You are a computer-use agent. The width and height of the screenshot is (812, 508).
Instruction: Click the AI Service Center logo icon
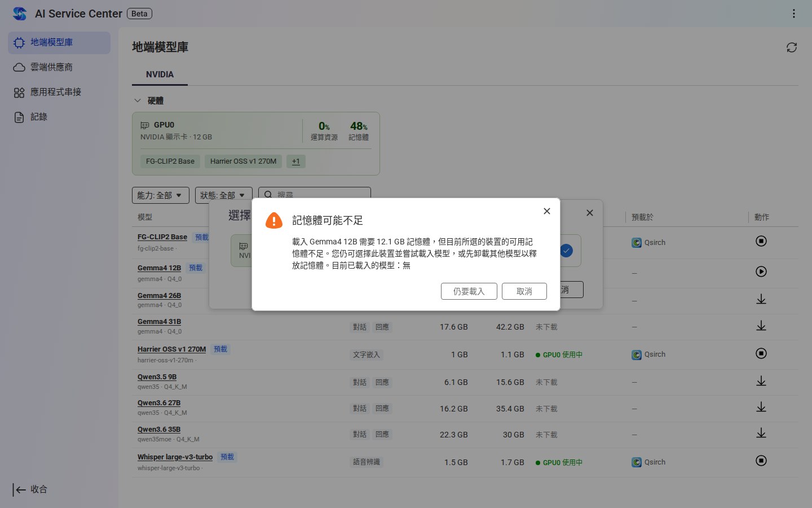20,14
